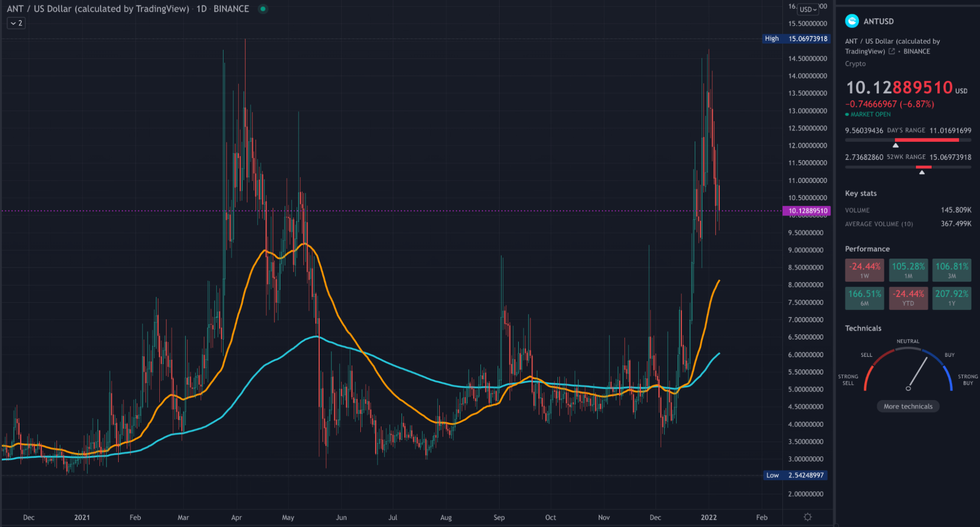Click the BUY gauge label
The image size is (980, 527).
point(949,355)
